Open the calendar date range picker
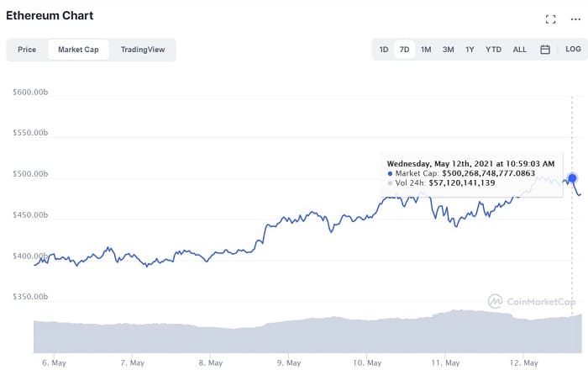Screen dimensions: 588x370 tap(545, 49)
